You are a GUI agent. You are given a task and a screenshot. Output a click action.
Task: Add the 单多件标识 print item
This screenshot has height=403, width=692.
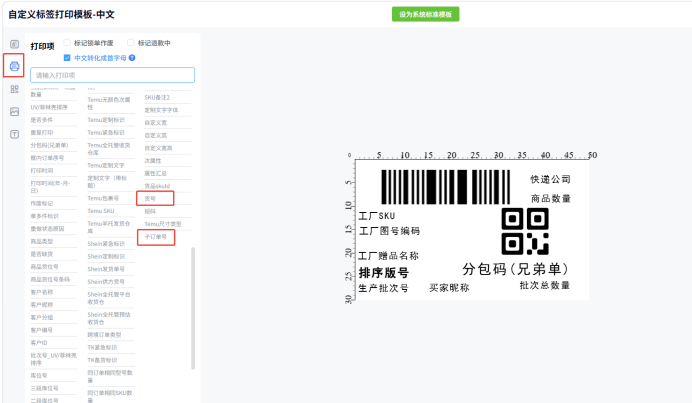[44, 216]
